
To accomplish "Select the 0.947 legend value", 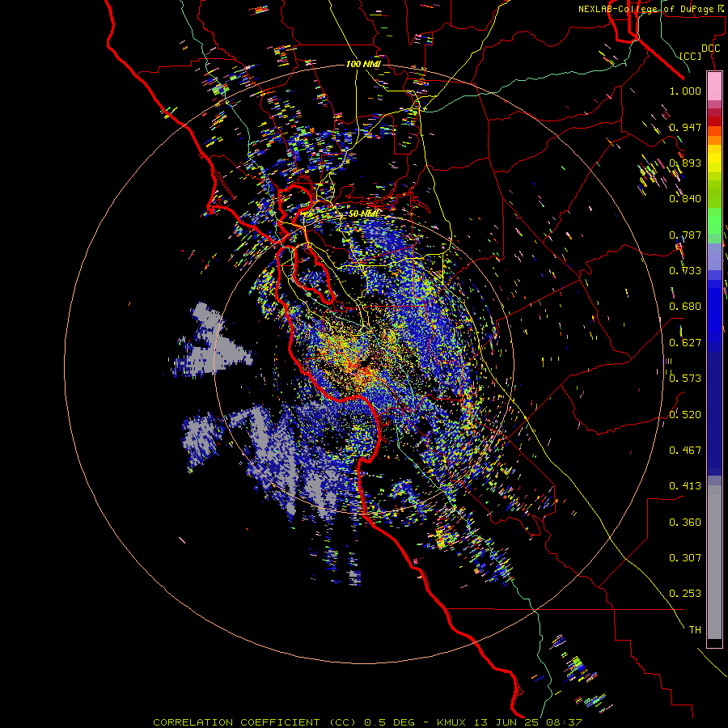I will (x=685, y=127).
